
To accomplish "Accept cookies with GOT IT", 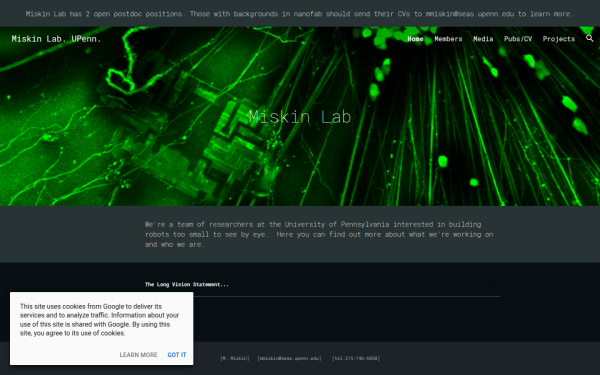I will coord(177,355).
